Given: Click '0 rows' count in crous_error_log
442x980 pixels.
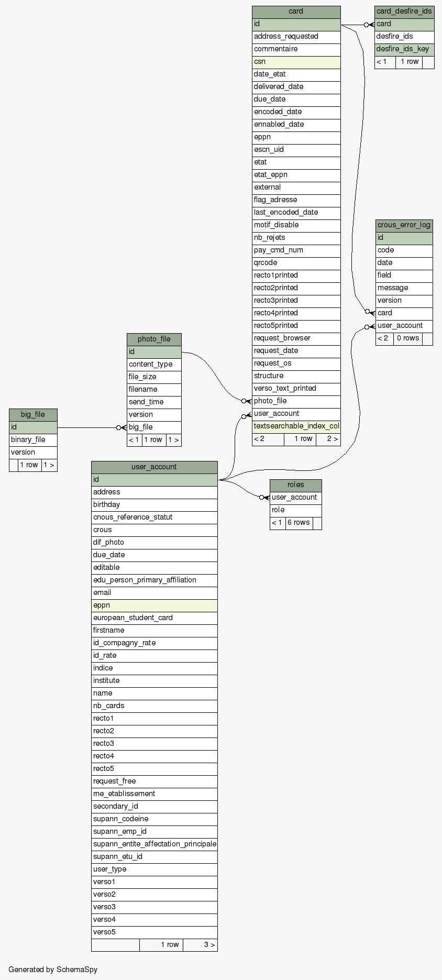Looking at the screenshot, I should click(408, 338).
